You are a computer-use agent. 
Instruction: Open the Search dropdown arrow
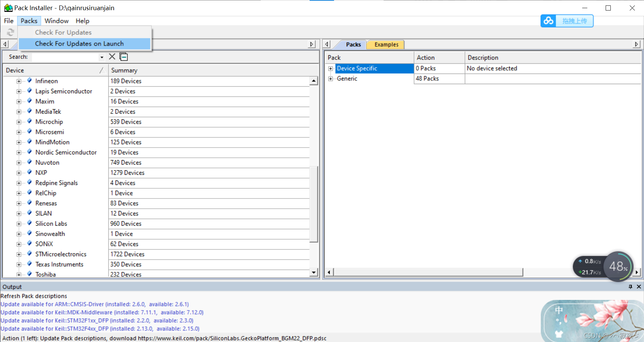(102, 57)
